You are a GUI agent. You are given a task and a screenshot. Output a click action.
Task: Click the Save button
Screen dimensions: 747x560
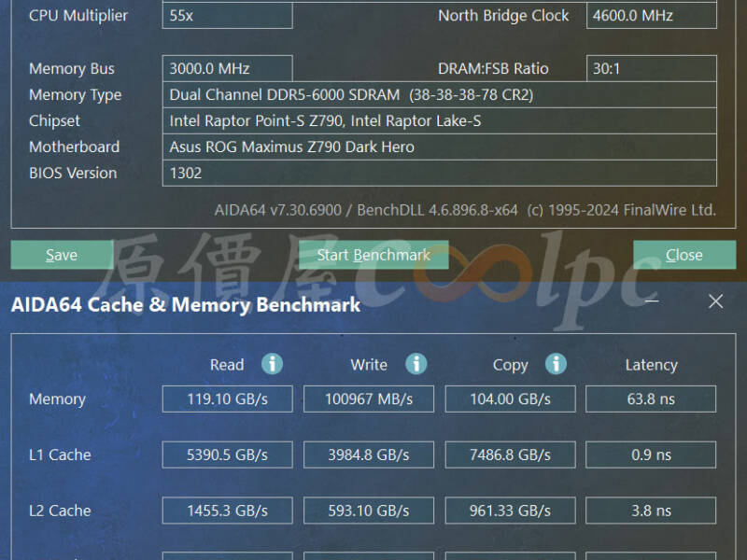[x=62, y=255]
